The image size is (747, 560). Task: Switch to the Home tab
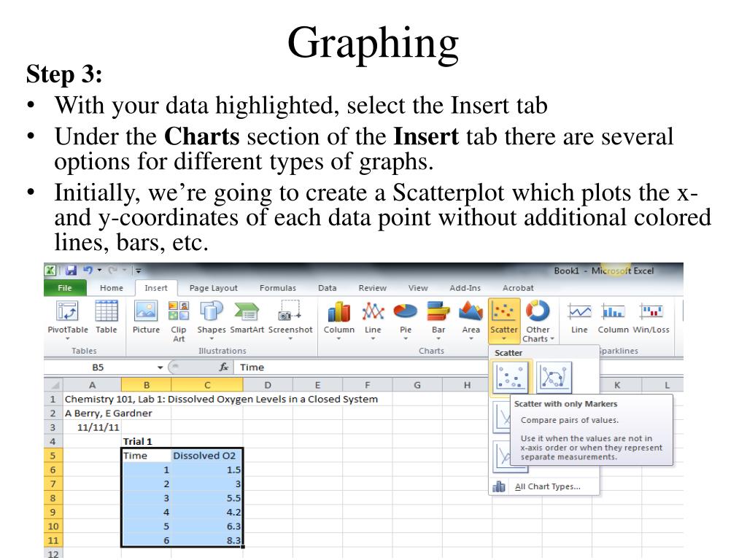(x=112, y=287)
